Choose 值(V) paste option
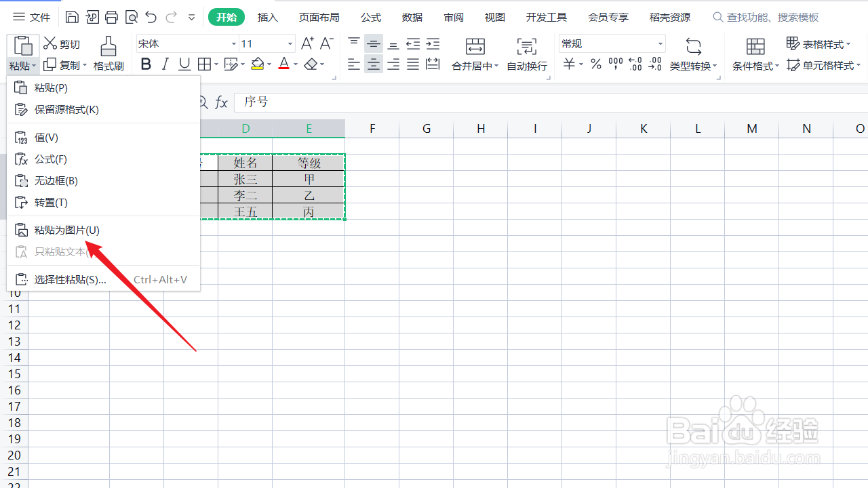The image size is (868, 488). click(x=103, y=137)
